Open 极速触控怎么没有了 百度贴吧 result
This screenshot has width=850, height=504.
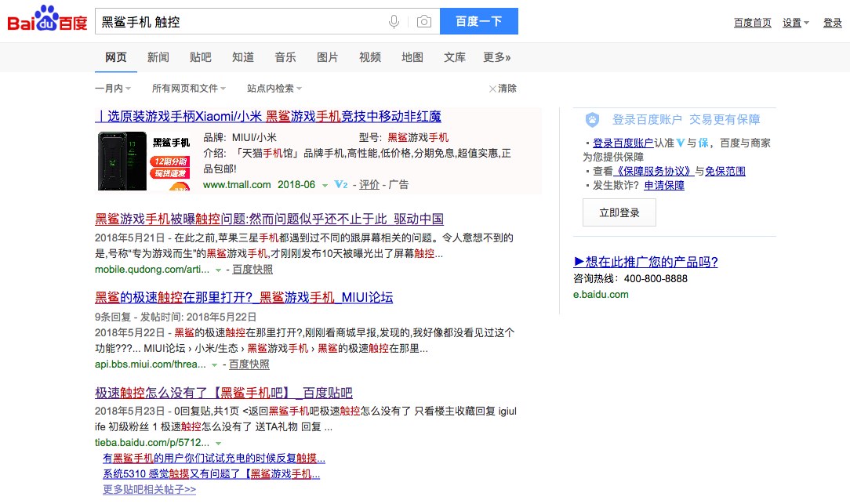coord(224,393)
